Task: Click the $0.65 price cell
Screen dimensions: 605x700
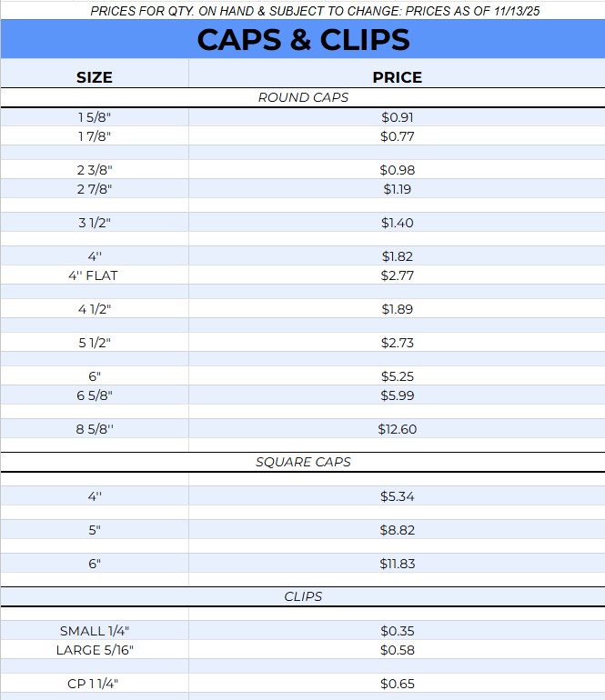Action: tap(397, 684)
